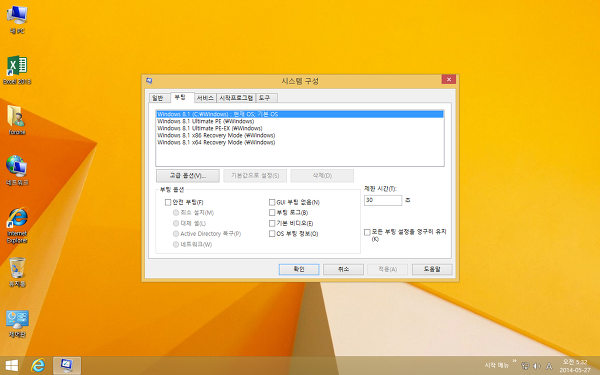
Task: Click the IME language indicator A
Action: point(549,366)
